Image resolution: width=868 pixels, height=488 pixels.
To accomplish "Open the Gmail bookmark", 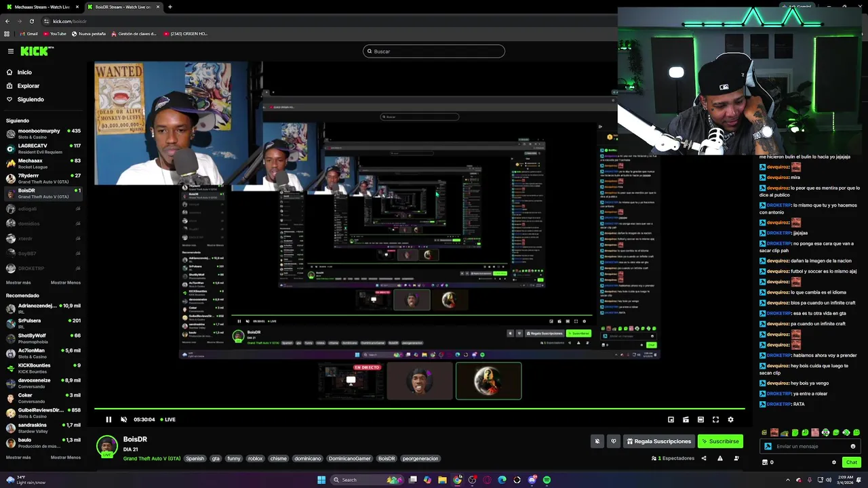I will pos(28,33).
